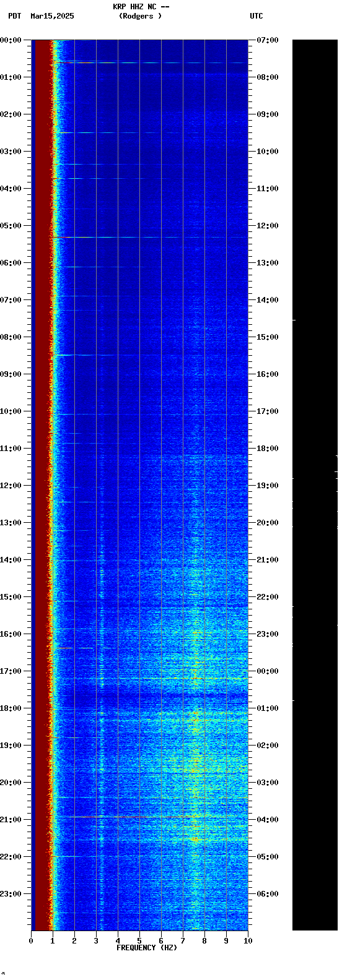Click the frequency axis '10' tick label
Image resolution: width=342 pixels, height=980 pixels.
point(248,941)
